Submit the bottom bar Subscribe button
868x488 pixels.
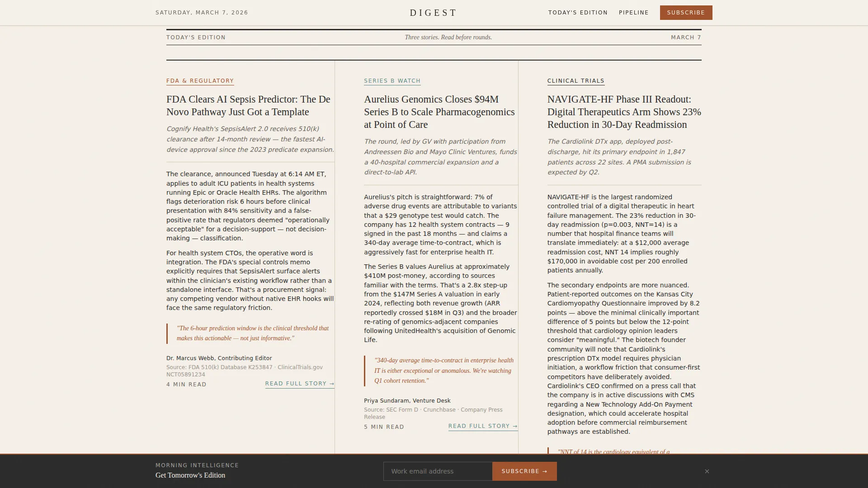[x=524, y=471]
